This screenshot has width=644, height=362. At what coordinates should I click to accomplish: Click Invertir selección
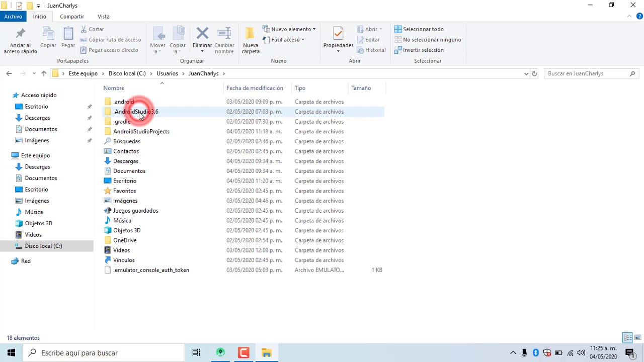click(x=419, y=50)
